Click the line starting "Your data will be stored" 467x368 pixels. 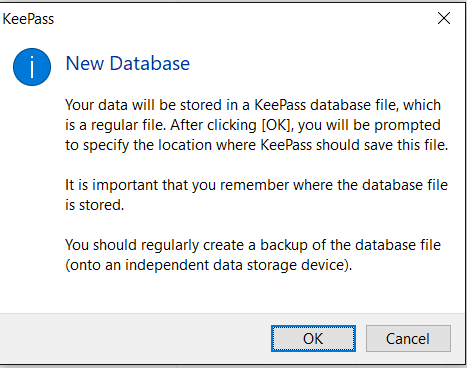click(x=253, y=105)
